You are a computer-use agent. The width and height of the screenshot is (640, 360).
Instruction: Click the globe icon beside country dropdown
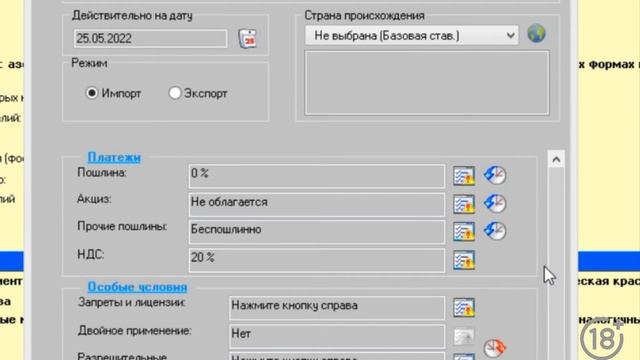pyautogui.click(x=536, y=33)
